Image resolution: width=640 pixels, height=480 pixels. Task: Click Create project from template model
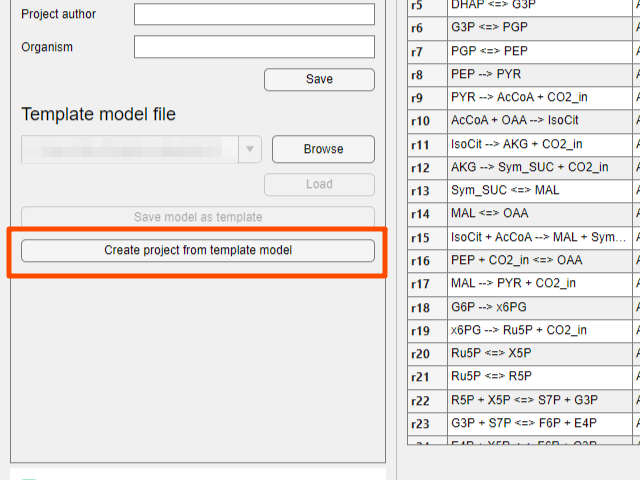198,250
